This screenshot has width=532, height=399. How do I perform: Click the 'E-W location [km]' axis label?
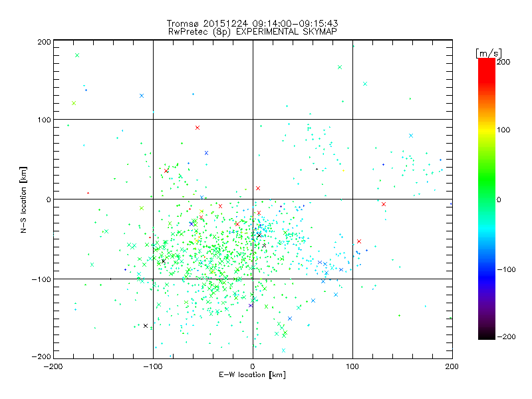pyautogui.click(x=252, y=375)
